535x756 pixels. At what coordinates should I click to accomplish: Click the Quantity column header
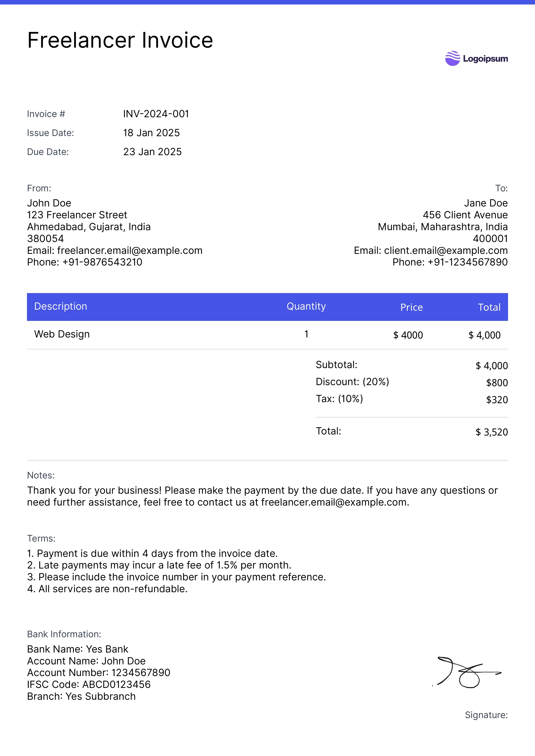click(306, 306)
